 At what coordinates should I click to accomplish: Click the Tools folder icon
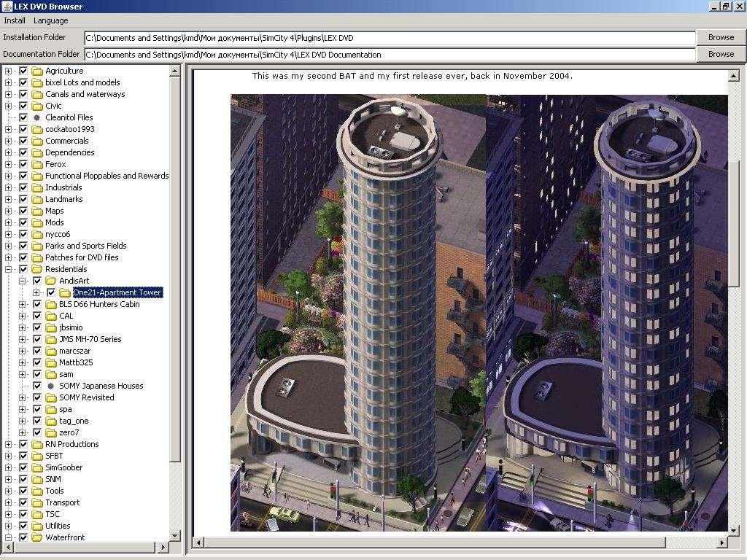click(x=37, y=491)
